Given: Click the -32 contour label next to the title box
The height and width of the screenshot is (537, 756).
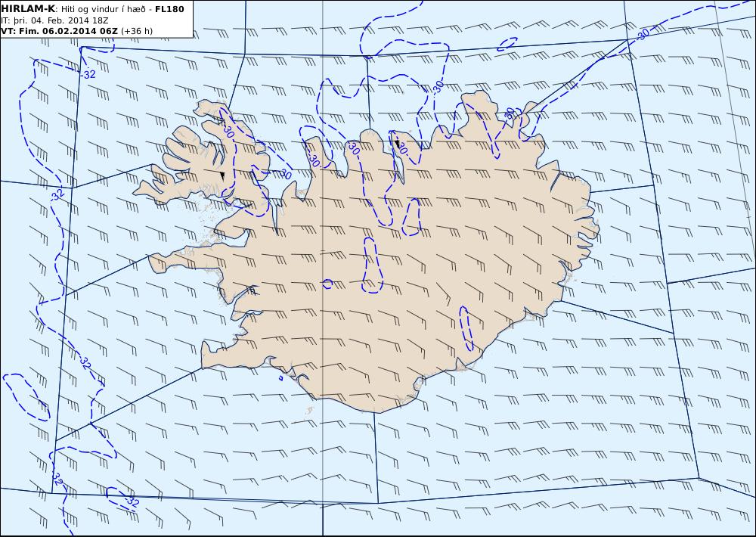Looking at the screenshot, I should [88, 74].
